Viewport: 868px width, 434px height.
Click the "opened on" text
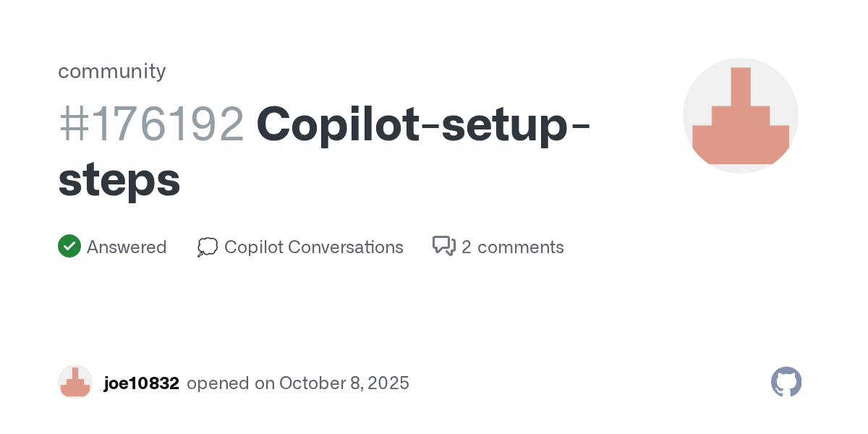pos(230,383)
